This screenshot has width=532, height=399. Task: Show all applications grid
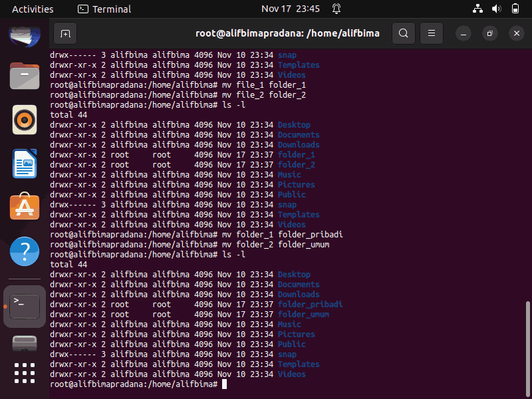[x=25, y=373]
